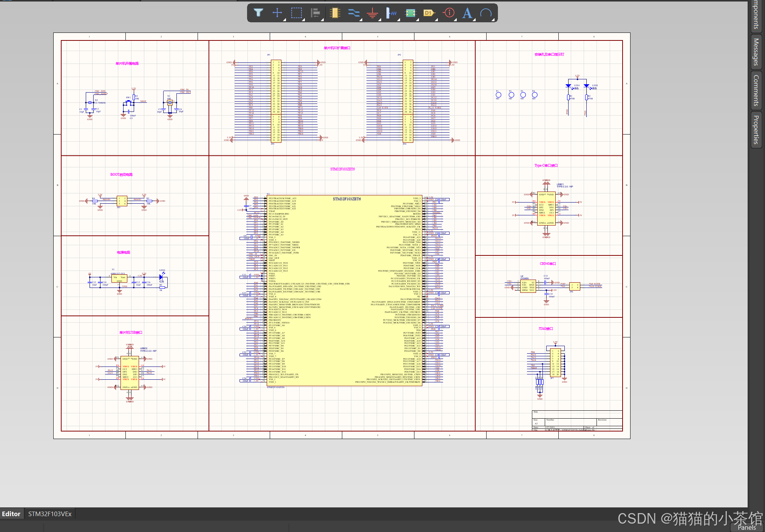
Task: Click the Place Bus Entry tool
Action: click(x=392, y=13)
